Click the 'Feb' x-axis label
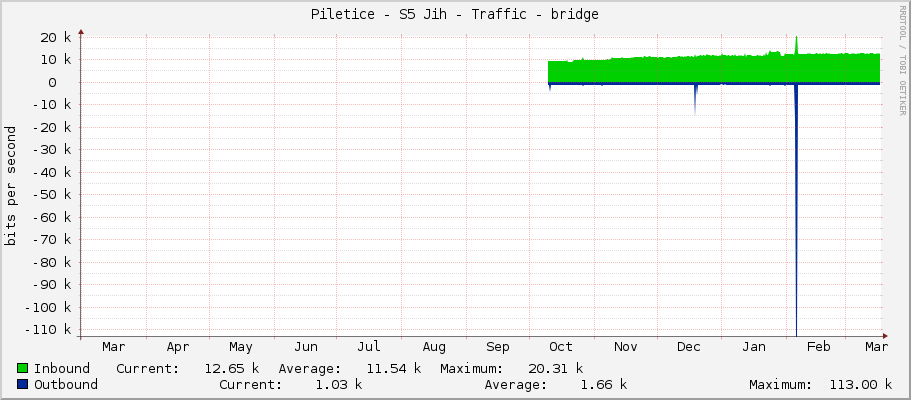Image resolution: width=911 pixels, height=400 pixels. tap(818, 347)
